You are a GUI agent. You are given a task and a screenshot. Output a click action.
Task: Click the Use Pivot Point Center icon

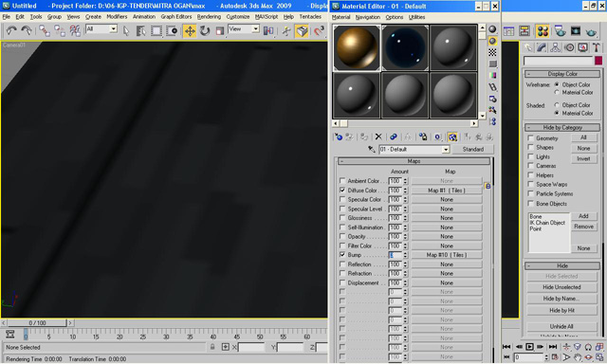click(x=268, y=30)
